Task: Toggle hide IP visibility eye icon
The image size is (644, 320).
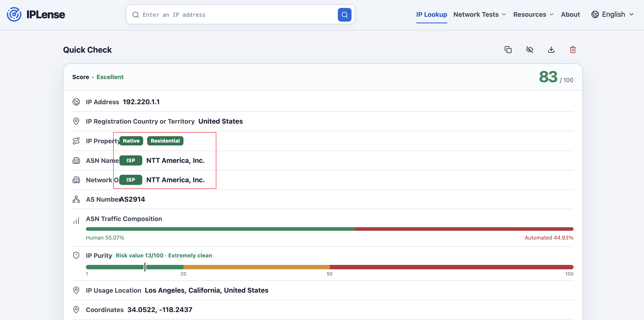Action: point(529,50)
